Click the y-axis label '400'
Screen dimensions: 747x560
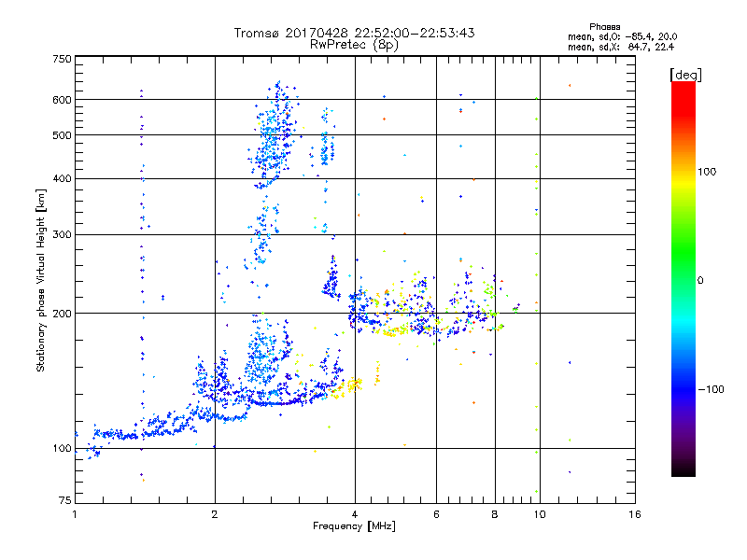[x=62, y=179]
